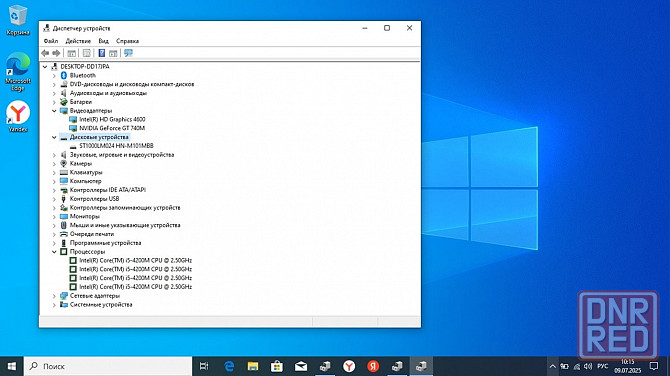The height and width of the screenshot is (376, 670).
Task: Collapse the Дисковые устройства node
Action: 54,137
